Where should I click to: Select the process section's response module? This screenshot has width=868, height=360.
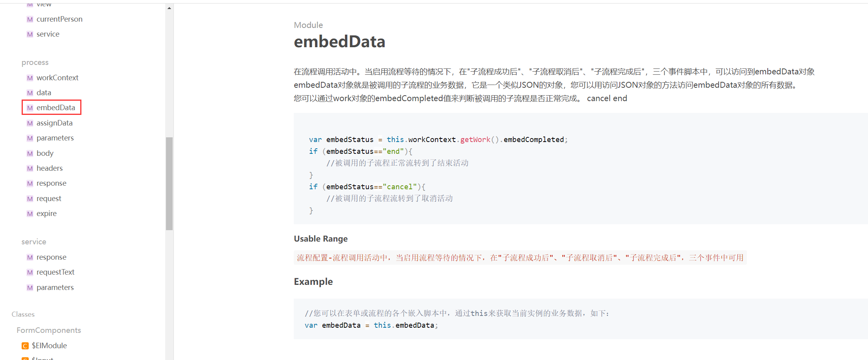click(x=51, y=183)
